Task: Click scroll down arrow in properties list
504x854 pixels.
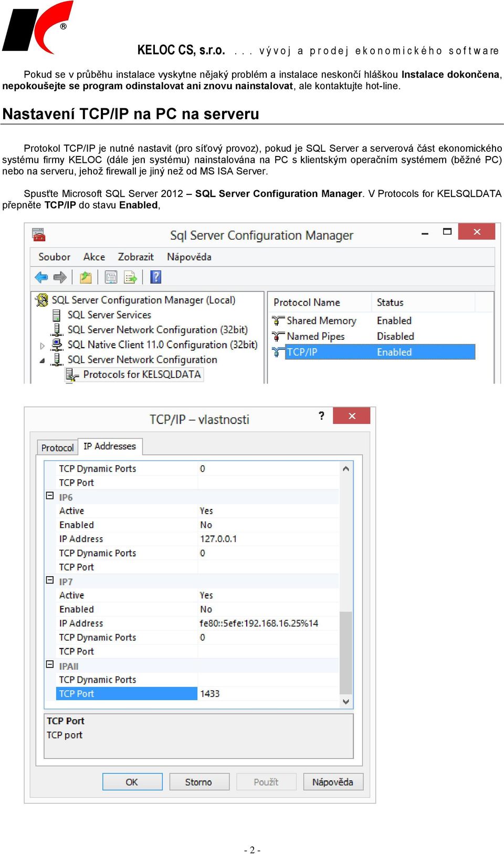Action: [346, 702]
